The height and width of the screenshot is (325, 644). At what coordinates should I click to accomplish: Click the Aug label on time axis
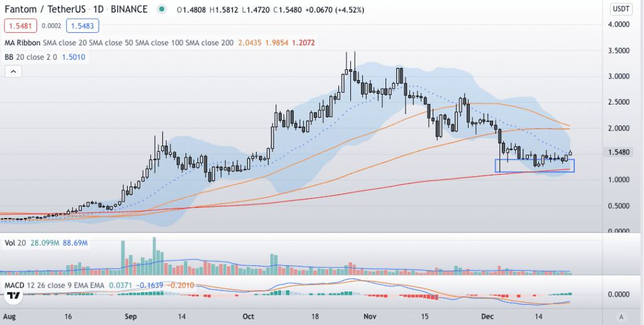(x=9, y=317)
